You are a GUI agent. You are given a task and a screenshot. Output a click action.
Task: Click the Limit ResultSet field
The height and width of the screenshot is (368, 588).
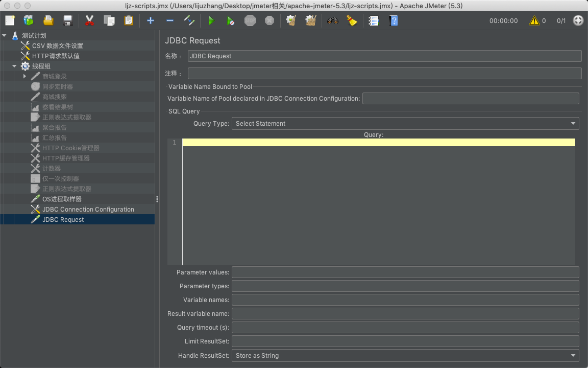(405, 341)
